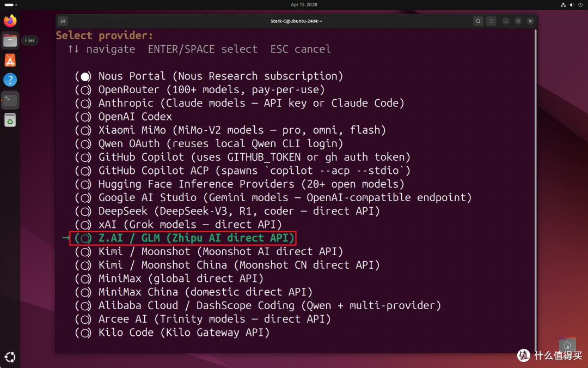Open the clock showing Apr 15 20:28

pyautogui.click(x=304, y=4)
